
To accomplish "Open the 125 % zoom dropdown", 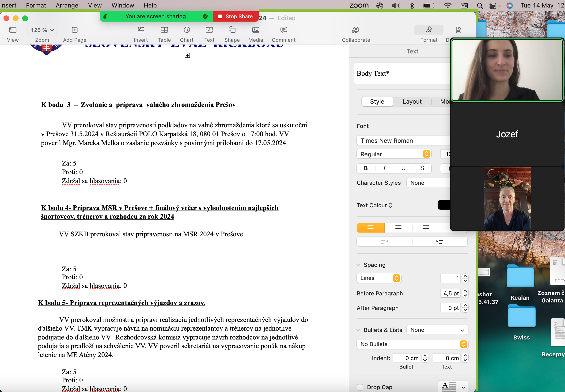I will (42, 30).
